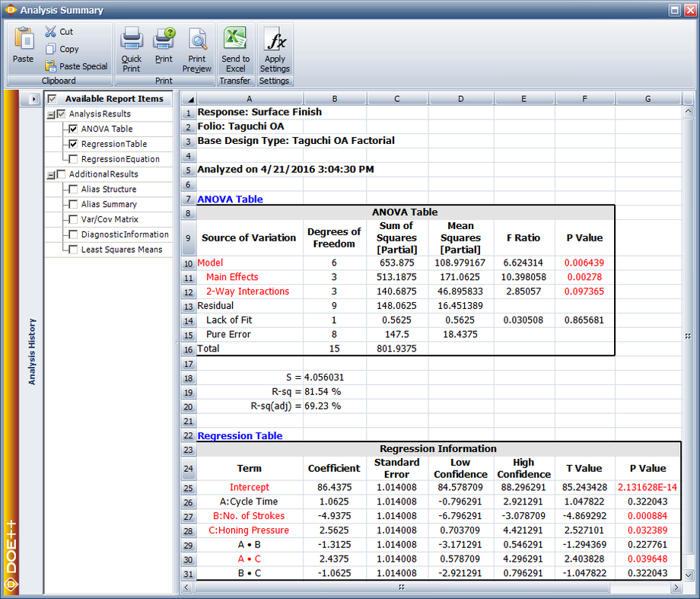Image resolution: width=700 pixels, height=599 pixels.
Task: Uncheck the RegressionTable checkbox
Action: (x=73, y=144)
